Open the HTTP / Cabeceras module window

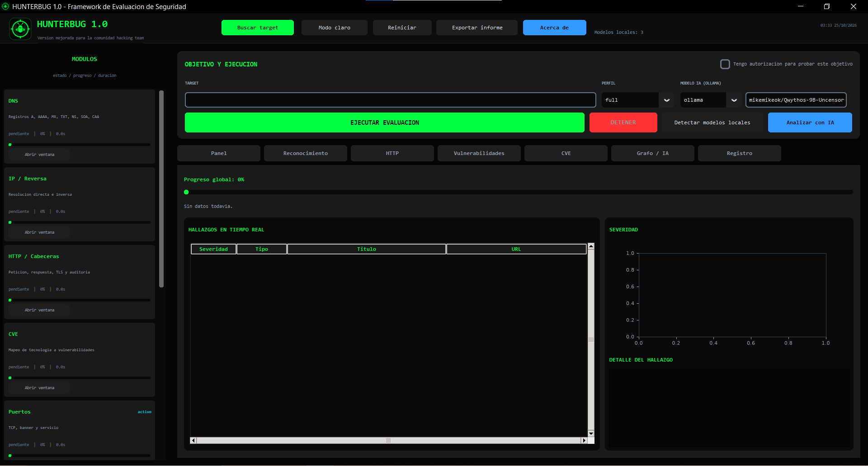(x=39, y=310)
